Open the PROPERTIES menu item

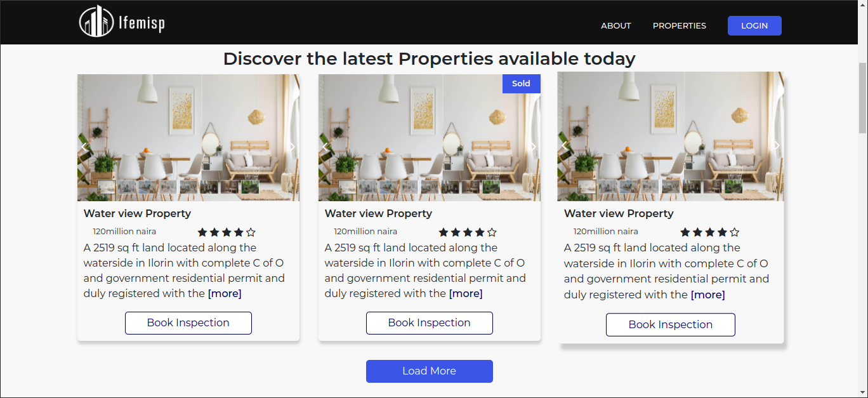[679, 26]
